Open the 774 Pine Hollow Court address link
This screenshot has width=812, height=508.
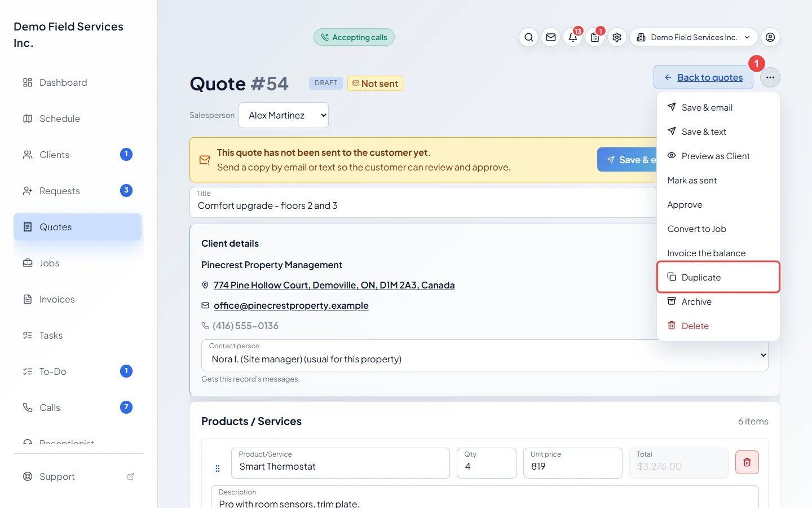click(x=334, y=285)
